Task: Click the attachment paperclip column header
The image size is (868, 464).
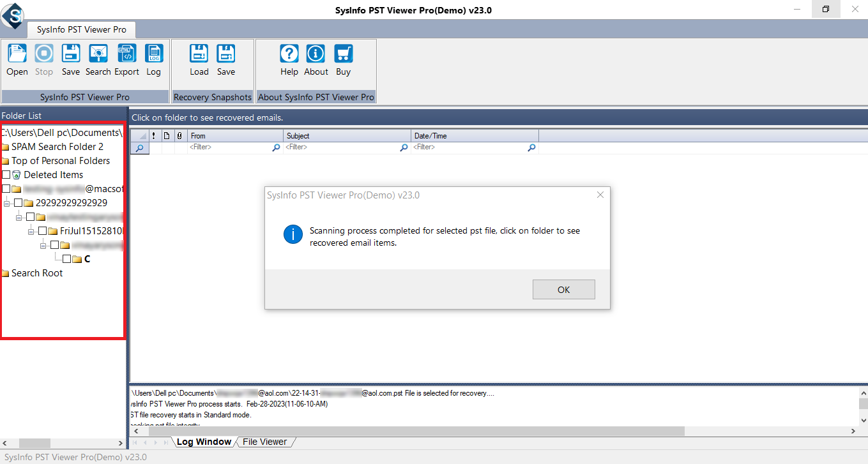Action: click(x=179, y=135)
